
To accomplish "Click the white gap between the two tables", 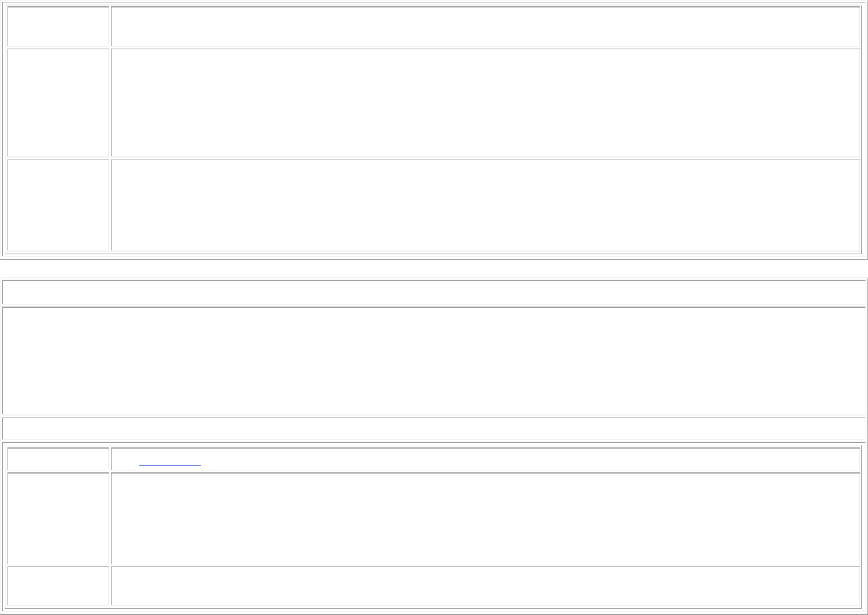I will [434, 269].
